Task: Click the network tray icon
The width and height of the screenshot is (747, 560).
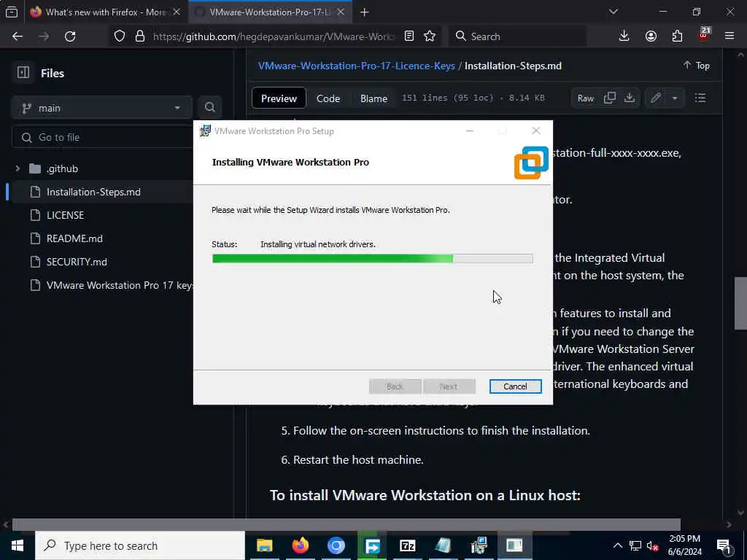Action: click(635, 545)
